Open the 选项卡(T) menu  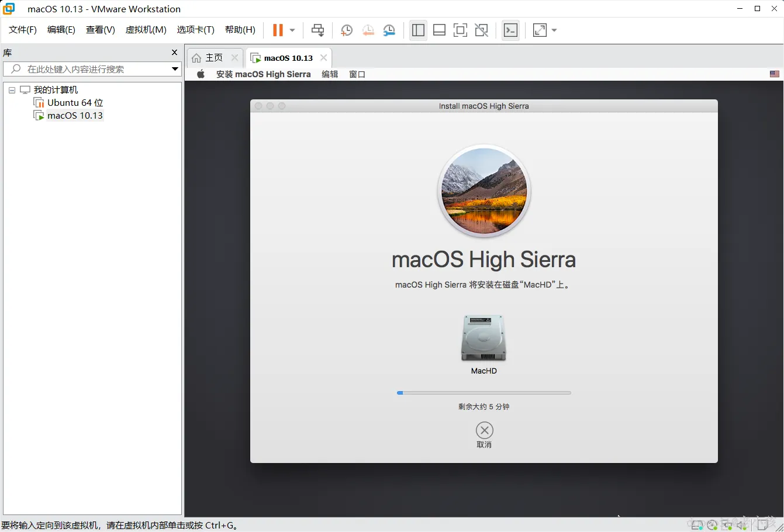tap(196, 30)
